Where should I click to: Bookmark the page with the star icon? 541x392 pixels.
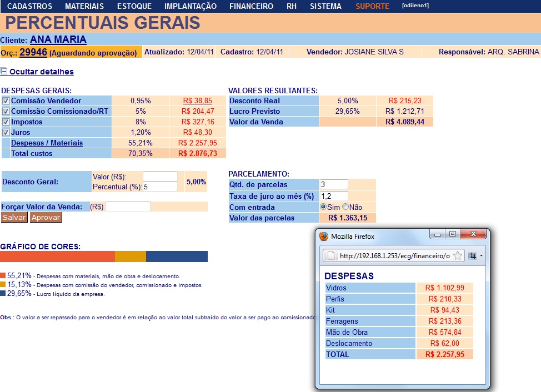(x=458, y=256)
